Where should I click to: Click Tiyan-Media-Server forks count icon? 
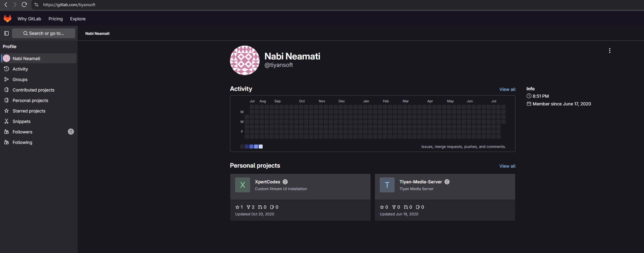point(394,207)
